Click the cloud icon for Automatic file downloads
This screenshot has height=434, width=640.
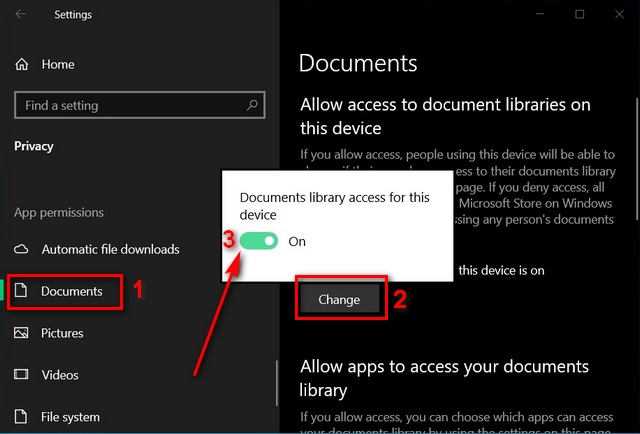pyautogui.click(x=22, y=249)
